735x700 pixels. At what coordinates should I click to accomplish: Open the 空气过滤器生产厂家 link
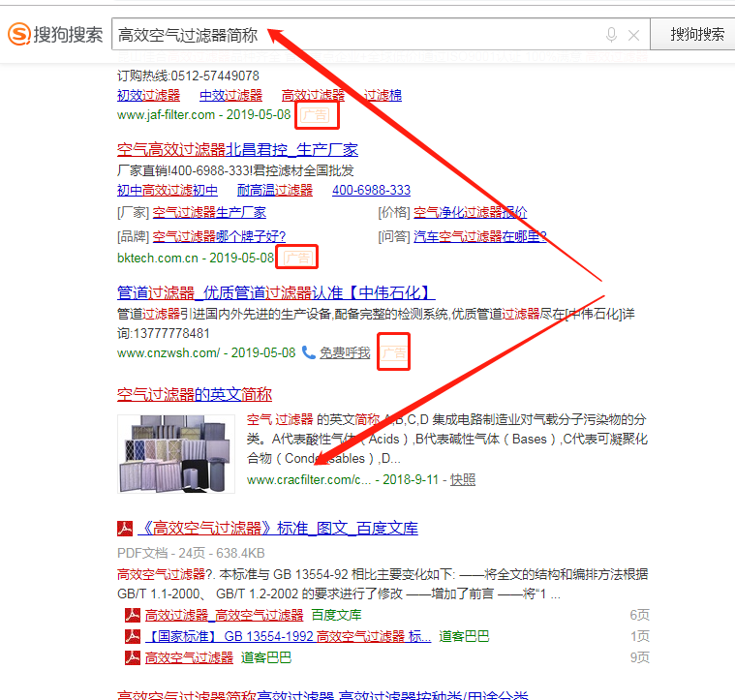209,213
